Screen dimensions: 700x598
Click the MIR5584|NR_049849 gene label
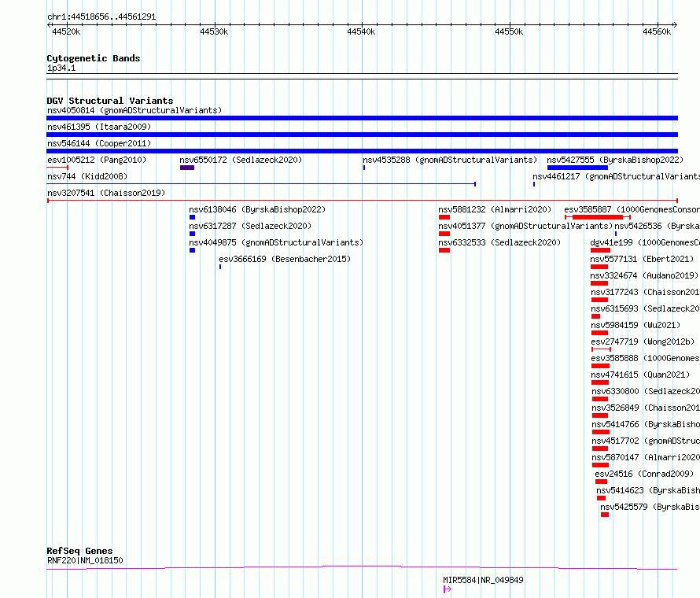tap(483, 580)
